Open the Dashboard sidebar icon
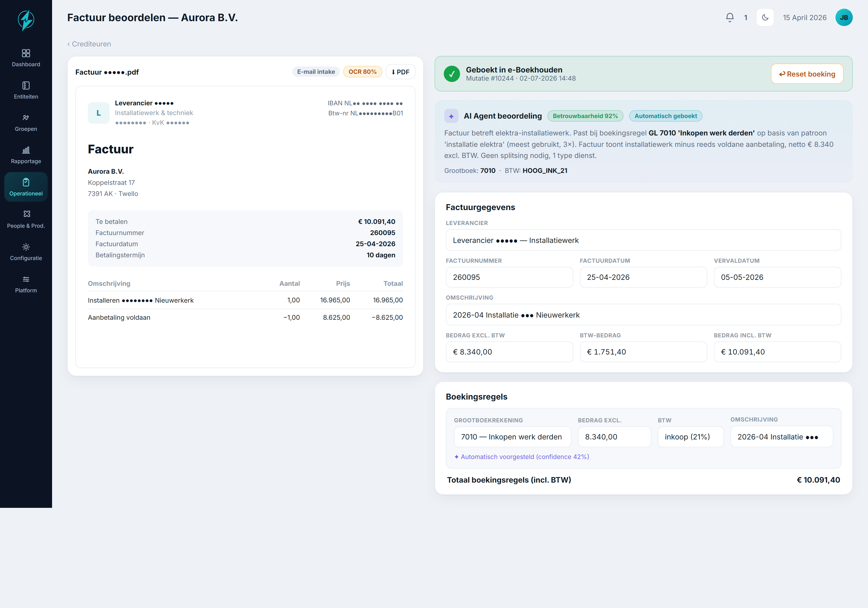Image resolution: width=868 pixels, height=608 pixels. pyautogui.click(x=26, y=53)
